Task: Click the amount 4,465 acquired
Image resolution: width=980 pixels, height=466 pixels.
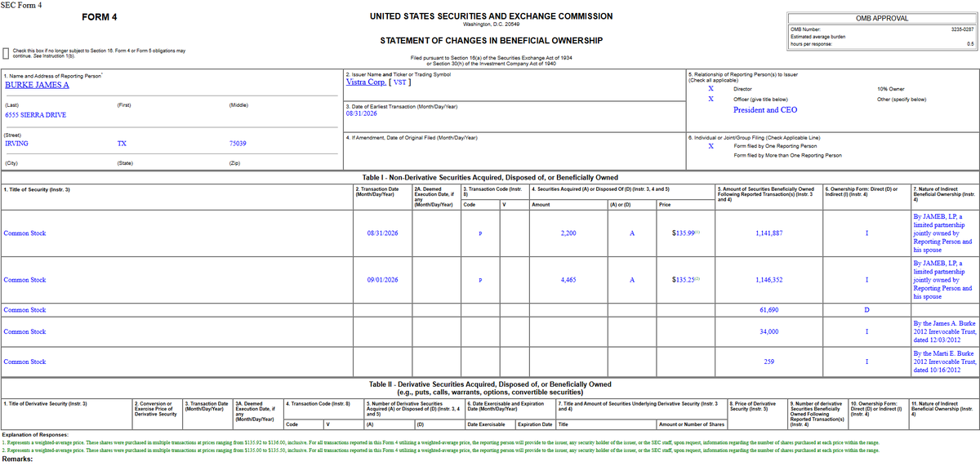Action: (568, 280)
